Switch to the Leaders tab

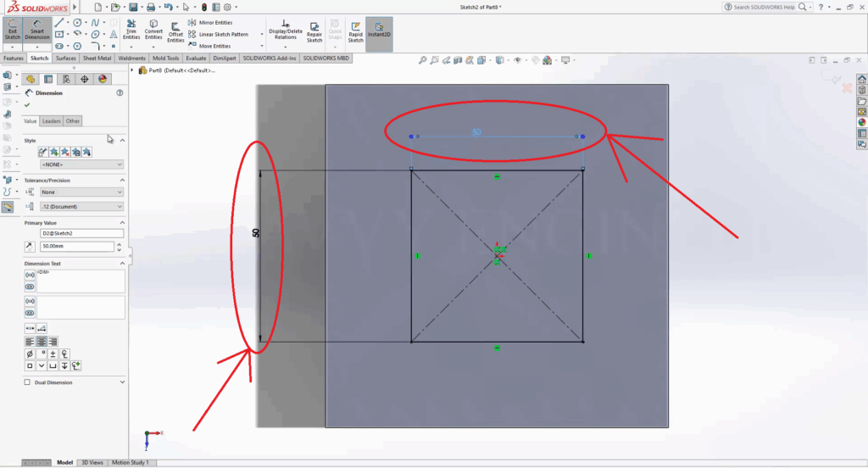point(52,121)
